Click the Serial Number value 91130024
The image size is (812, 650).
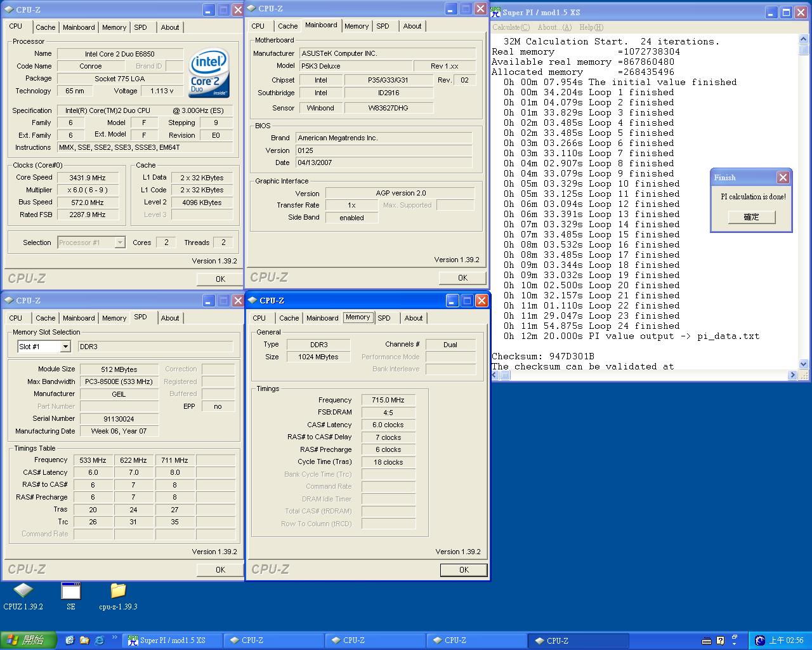pyautogui.click(x=119, y=419)
